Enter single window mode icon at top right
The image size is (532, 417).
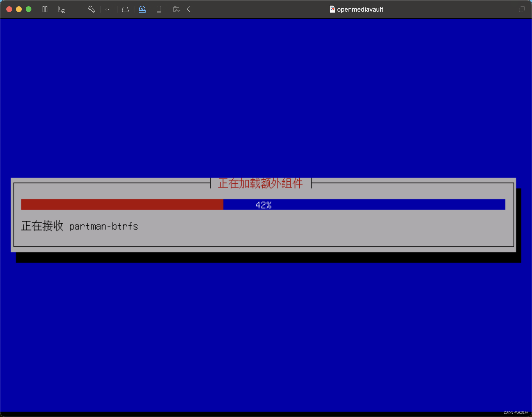[522, 9]
